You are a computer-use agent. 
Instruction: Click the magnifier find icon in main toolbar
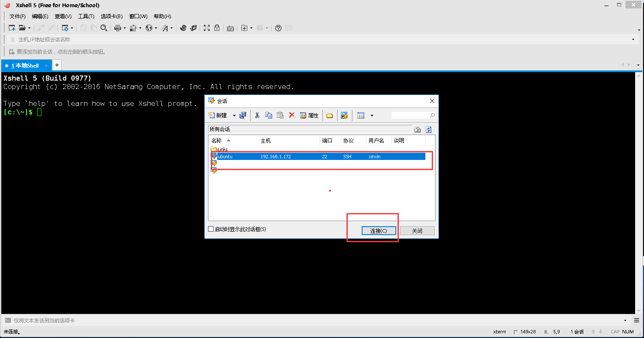pos(104,28)
